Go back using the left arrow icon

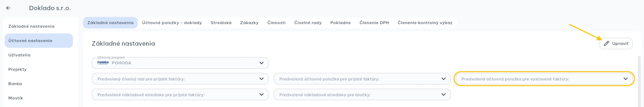(x=8, y=8)
